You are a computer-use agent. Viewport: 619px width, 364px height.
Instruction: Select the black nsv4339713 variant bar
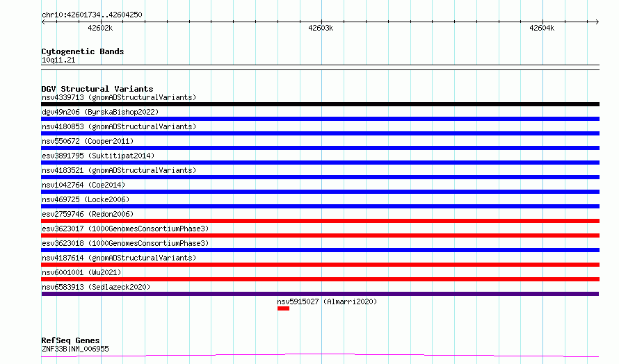(x=320, y=104)
